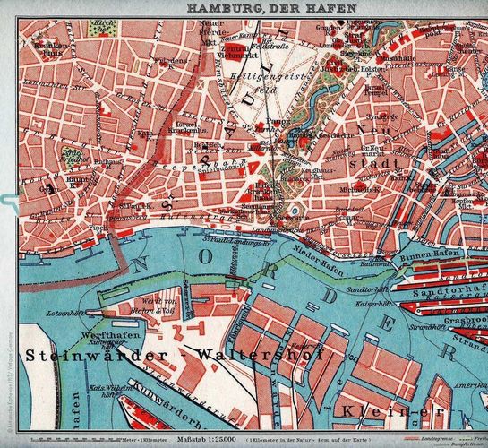Click the Michaelis-K. church label

(359, 189)
